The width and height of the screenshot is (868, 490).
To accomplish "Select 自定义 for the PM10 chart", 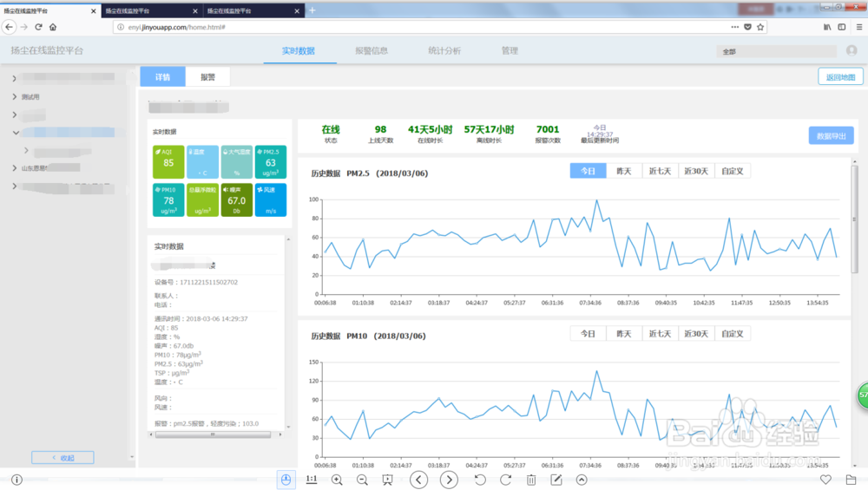I will tap(733, 334).
